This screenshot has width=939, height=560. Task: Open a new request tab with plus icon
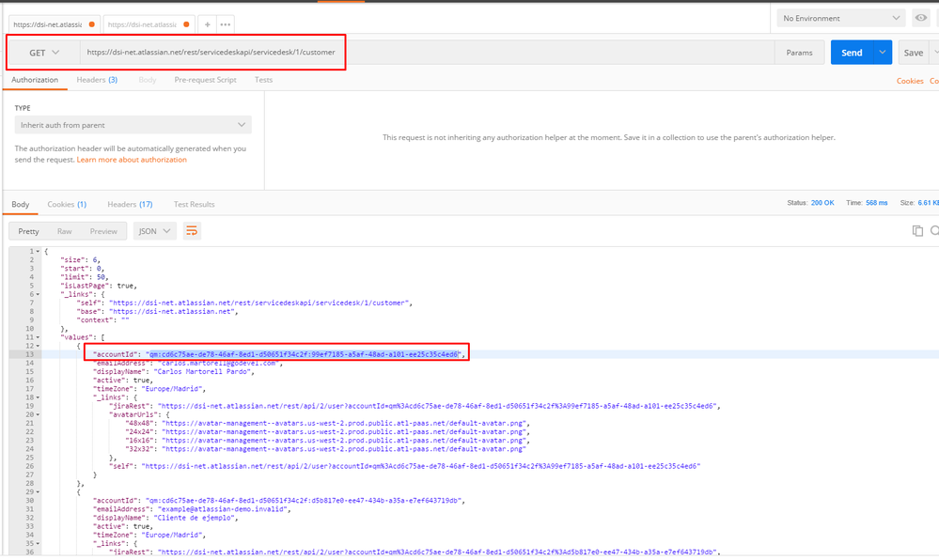pyautogui.click(x=207, y=24)
